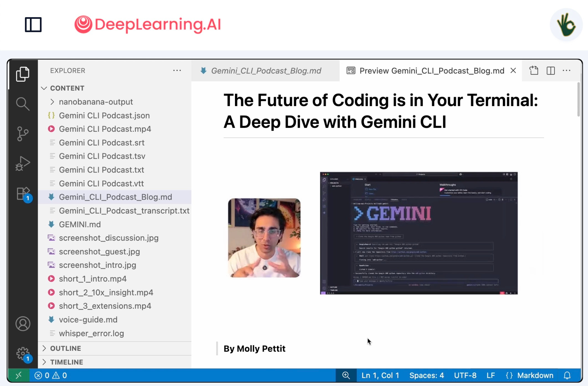The width and height of the screenshot is (588, 386).
Task: Split the editor right
Action: coord(551,71)
